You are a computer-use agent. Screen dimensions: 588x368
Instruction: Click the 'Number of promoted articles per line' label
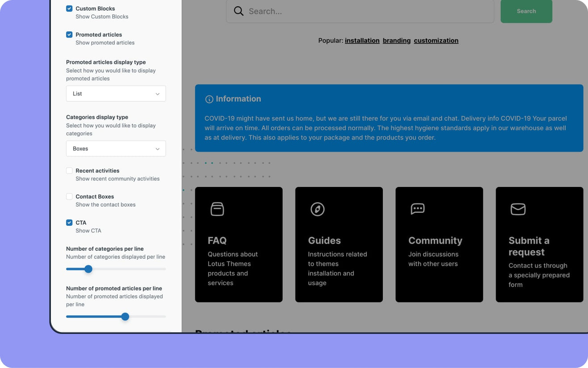(x=114, y=288)
